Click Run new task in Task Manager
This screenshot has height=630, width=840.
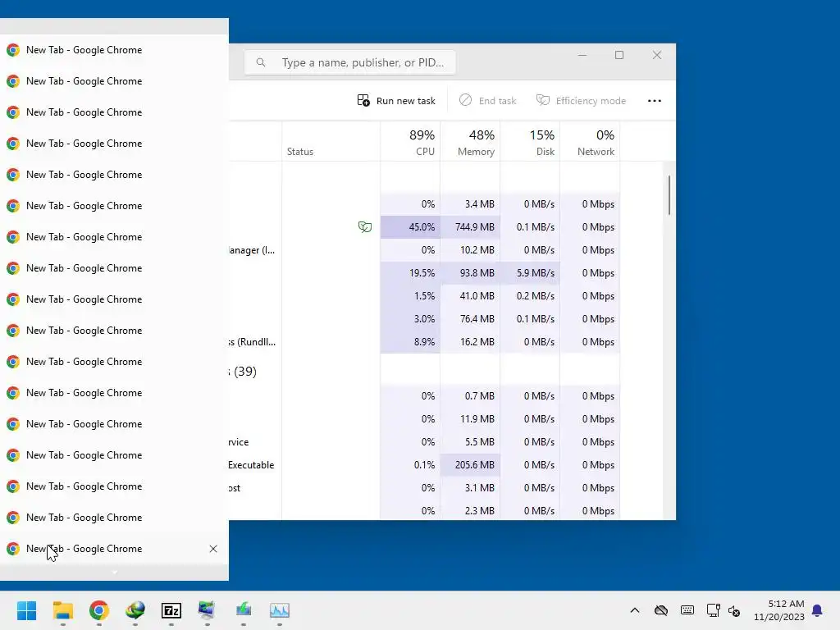point(396,101)
